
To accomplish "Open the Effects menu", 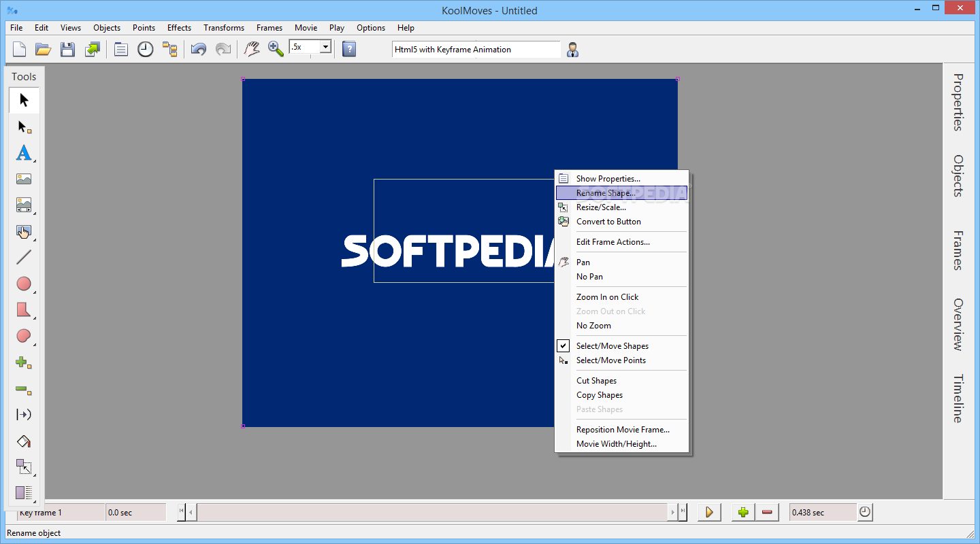I will [179, 28].
